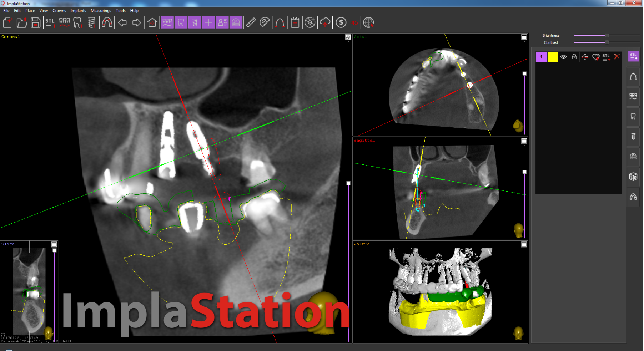
Task: Open the Implants menu
Action: [x=78, y=11]
